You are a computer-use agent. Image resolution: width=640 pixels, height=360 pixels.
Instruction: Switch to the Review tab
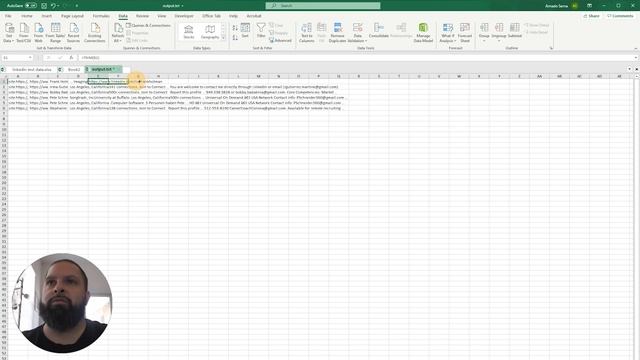coord(142,16)
